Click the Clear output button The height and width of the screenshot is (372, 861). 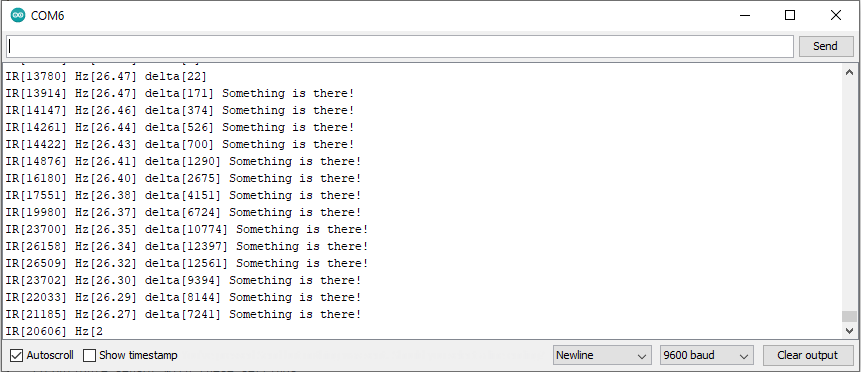coord(808,356)
